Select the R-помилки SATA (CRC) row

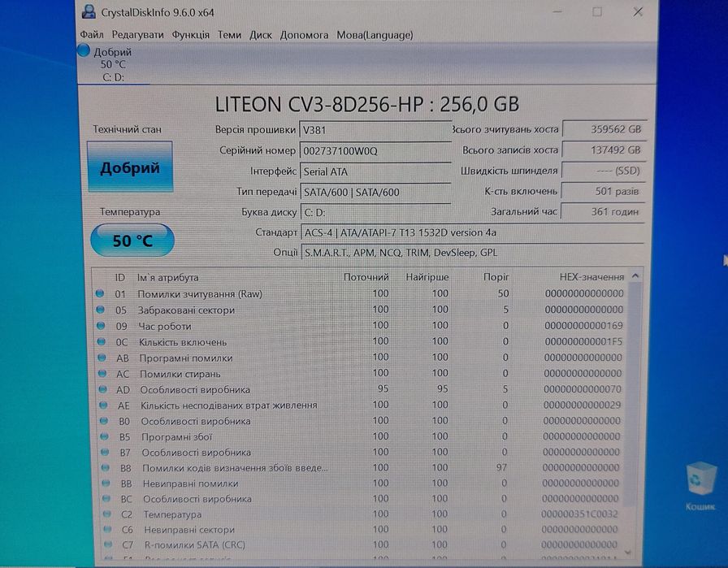click(x=360, y=544)
